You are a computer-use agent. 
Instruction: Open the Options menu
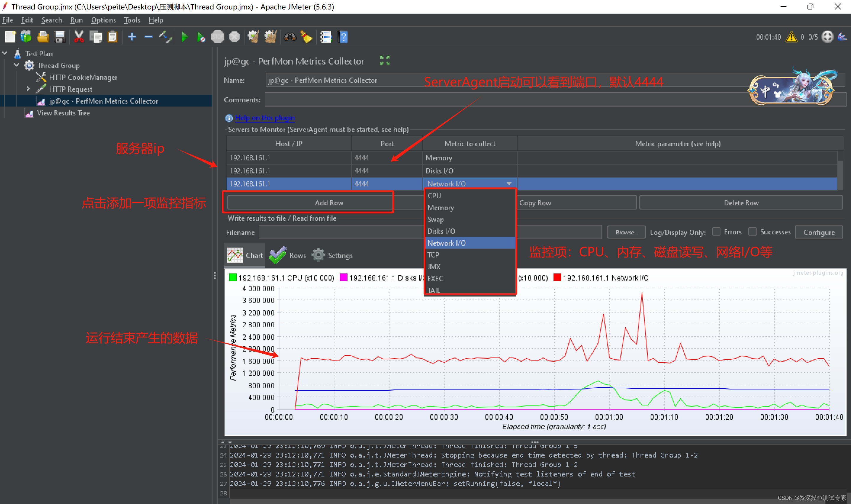point(103,20)
